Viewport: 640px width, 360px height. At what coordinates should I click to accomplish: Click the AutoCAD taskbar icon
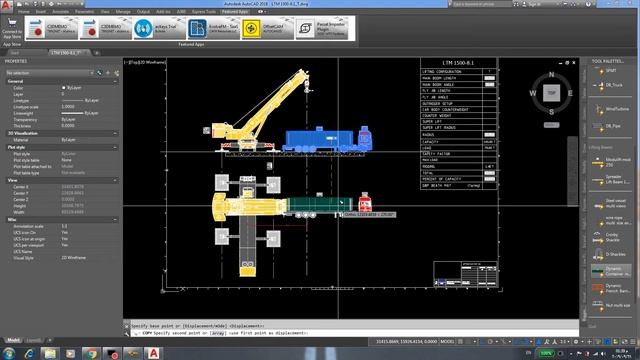[x=153, y=353]
